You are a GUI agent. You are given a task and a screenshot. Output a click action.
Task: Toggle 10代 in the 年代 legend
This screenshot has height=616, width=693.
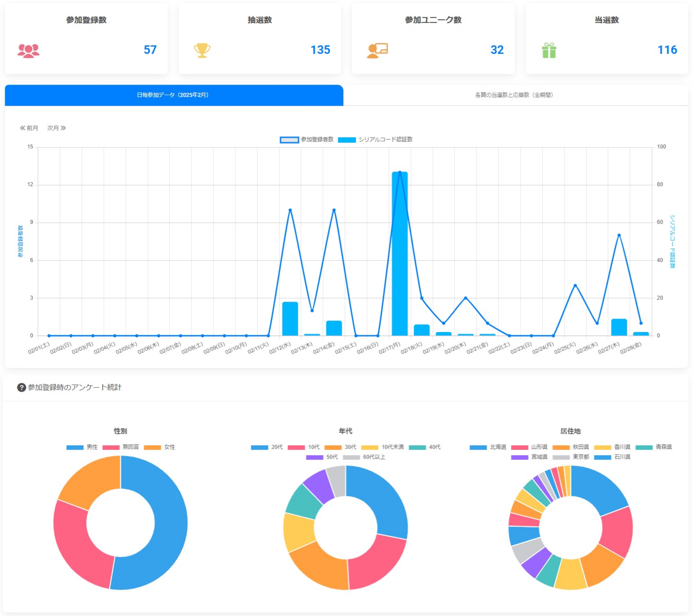tap(303, 447)
